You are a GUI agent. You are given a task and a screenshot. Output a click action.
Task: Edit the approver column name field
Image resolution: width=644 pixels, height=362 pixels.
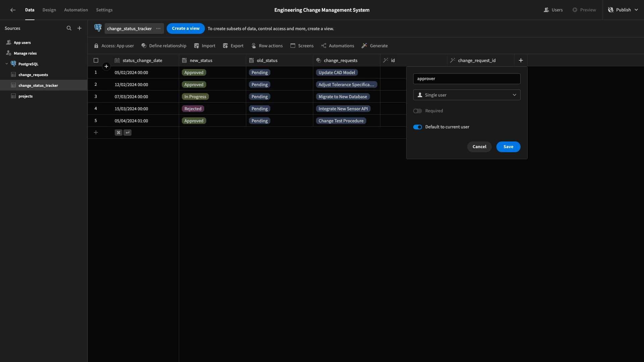[x=467, y=79]
